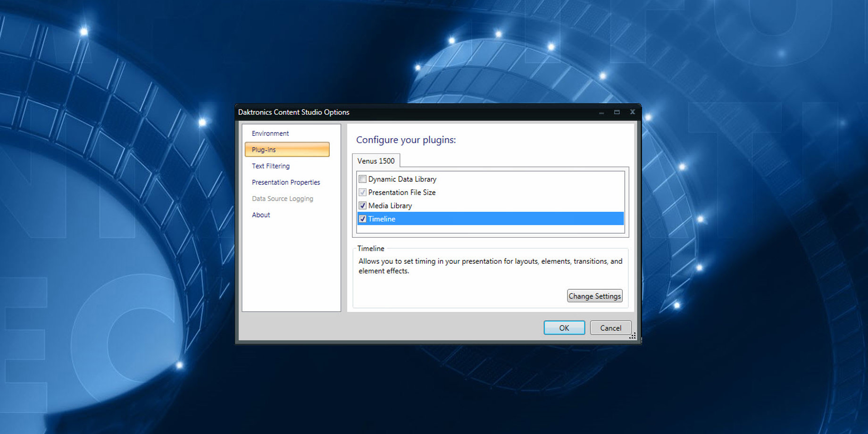Open Presentation Properties section
868x434 pixels.
tap(286, 183)
